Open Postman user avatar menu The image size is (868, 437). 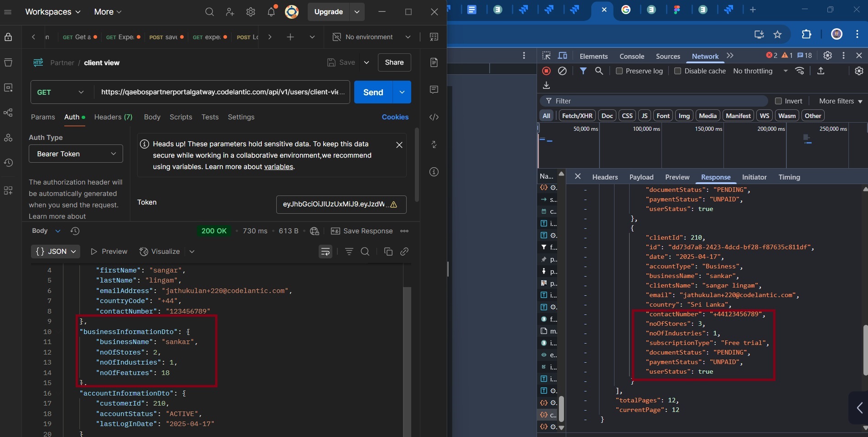coord(292,12)
